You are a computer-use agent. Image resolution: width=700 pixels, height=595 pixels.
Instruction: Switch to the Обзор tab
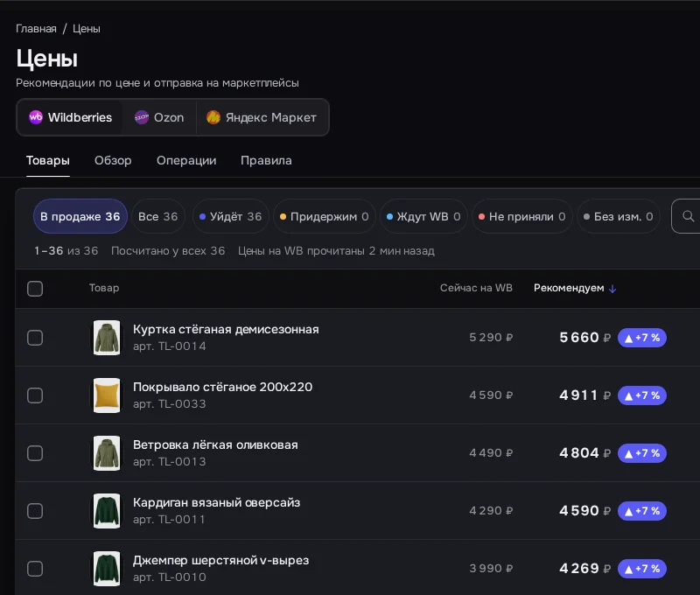113,161
